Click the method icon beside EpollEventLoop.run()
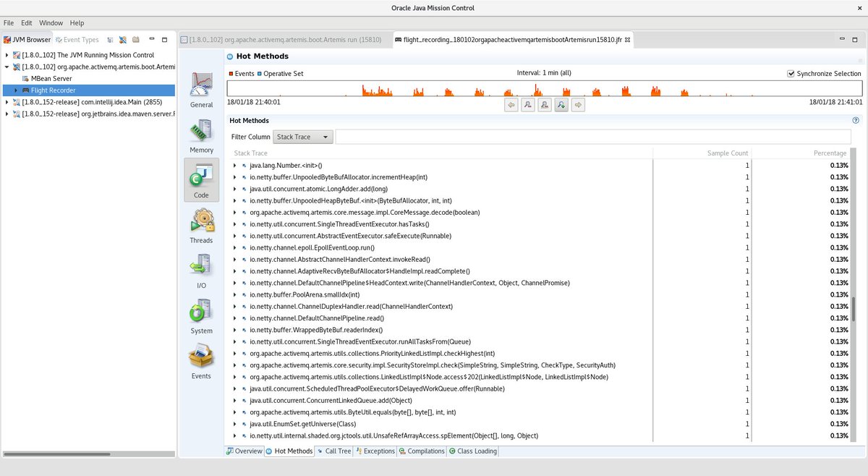 (x=244, y=248)
